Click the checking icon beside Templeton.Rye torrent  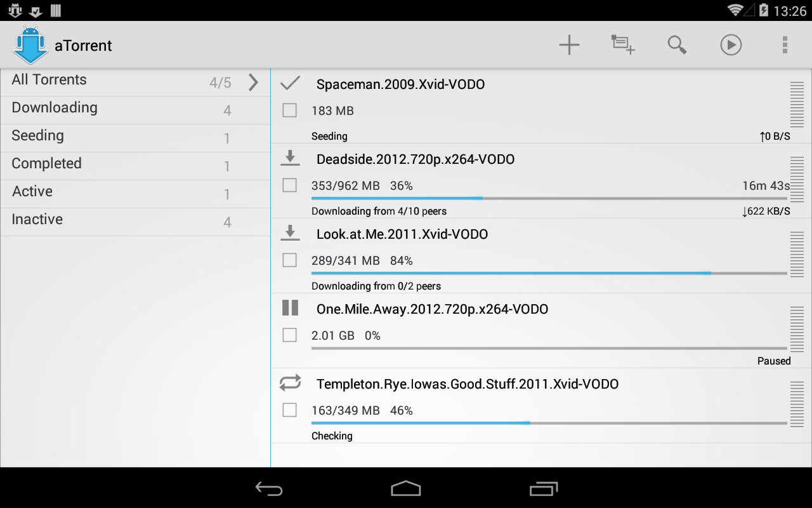point(290,383)
